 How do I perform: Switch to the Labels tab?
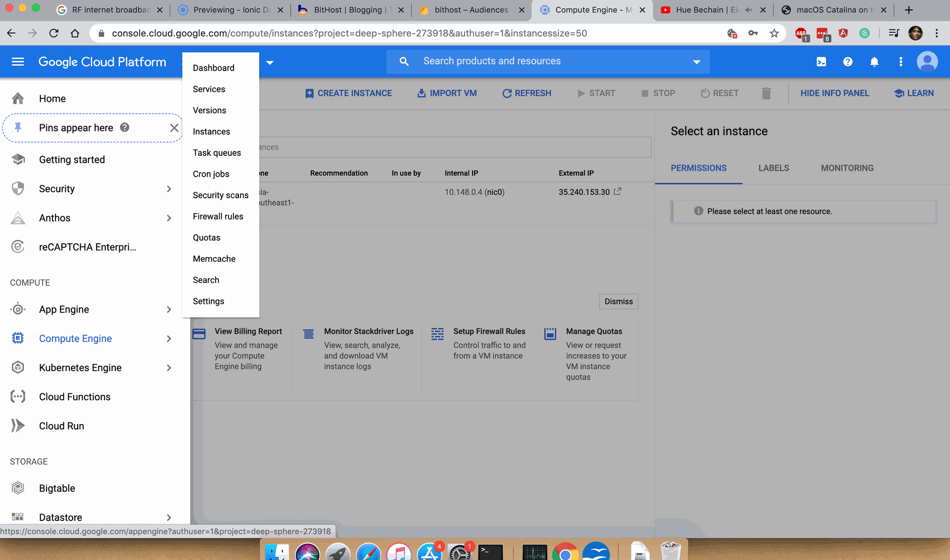click(x=774, y=168)
